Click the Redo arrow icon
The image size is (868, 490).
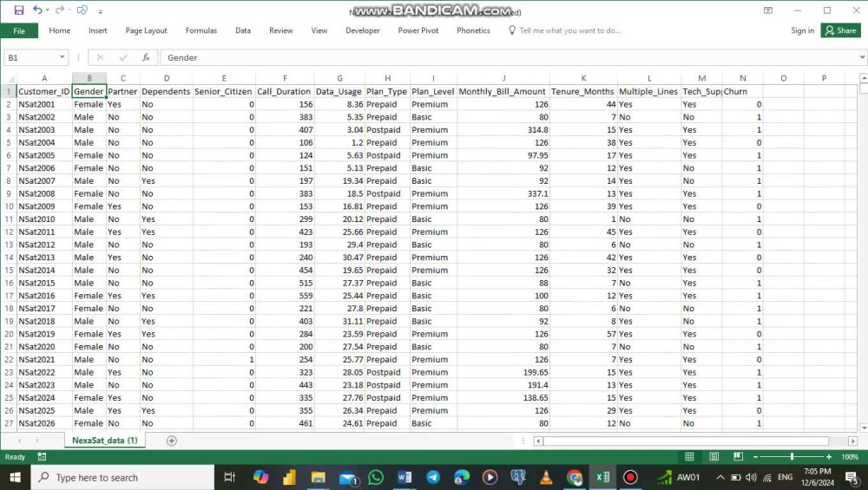[59, 10]
